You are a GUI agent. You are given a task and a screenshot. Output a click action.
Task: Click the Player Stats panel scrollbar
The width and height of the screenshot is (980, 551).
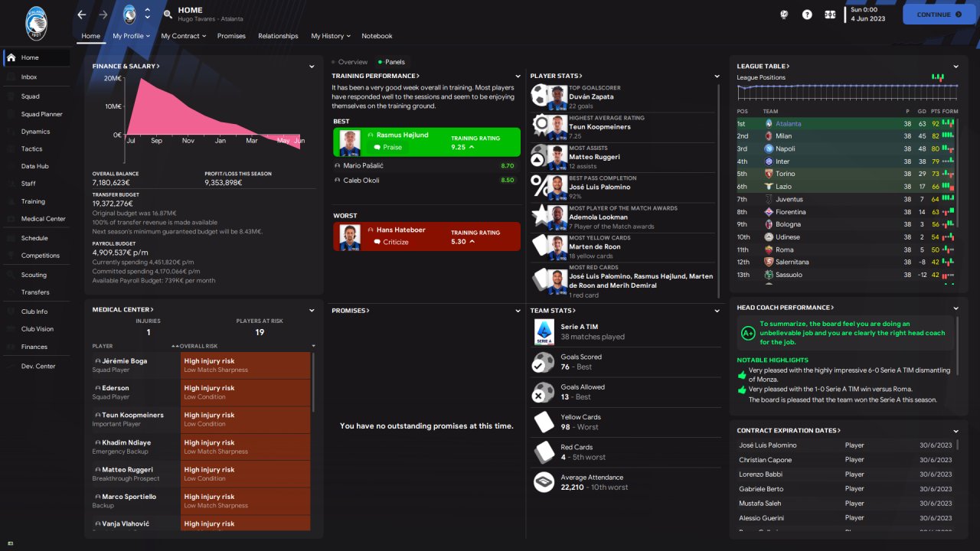[718, 191]
